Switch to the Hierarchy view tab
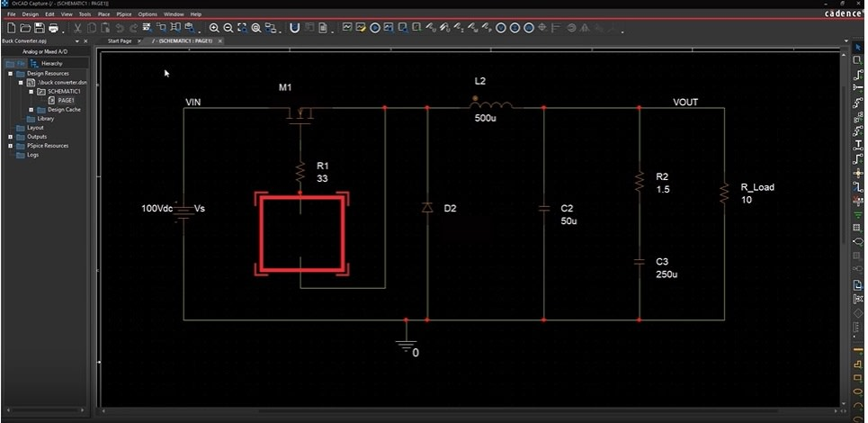 coord(47,63)
